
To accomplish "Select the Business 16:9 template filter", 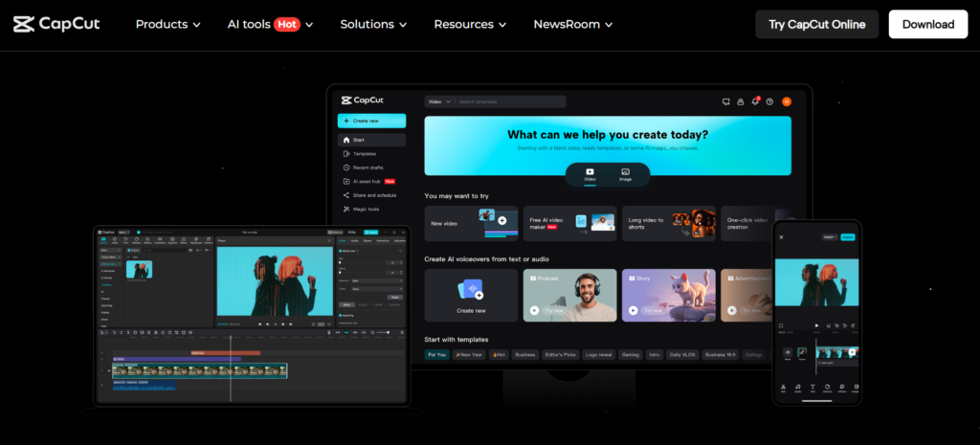I will (x=721, y=354).
